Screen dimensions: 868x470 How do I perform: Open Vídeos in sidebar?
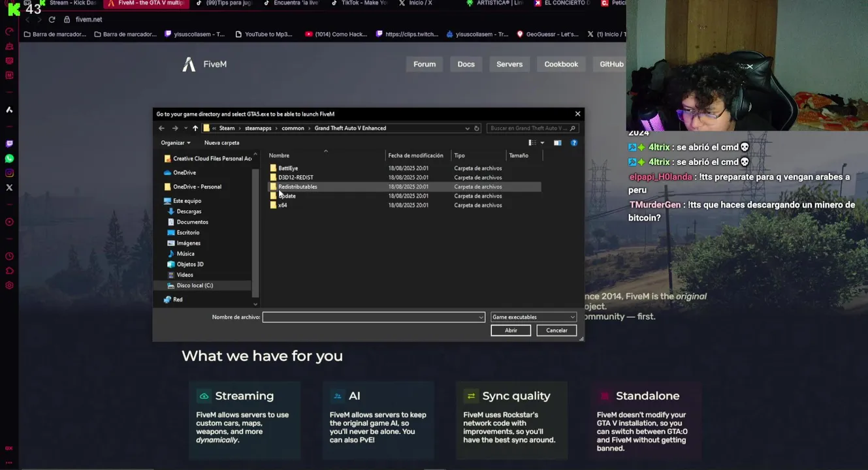click(180, 275)
